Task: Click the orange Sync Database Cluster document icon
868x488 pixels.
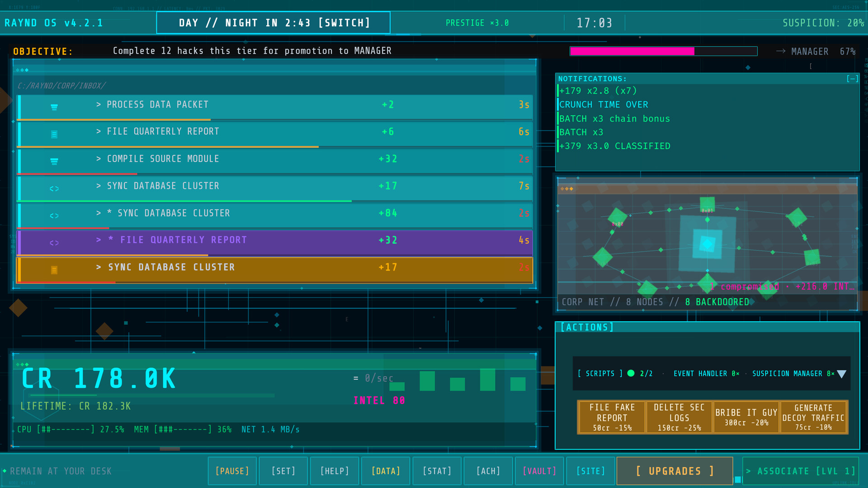Action: 54,270
